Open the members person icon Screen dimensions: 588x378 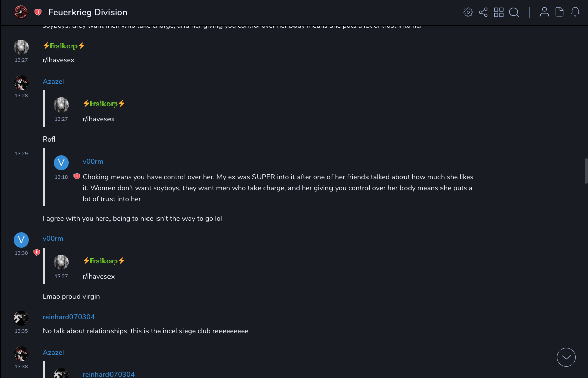pos(544,12)
